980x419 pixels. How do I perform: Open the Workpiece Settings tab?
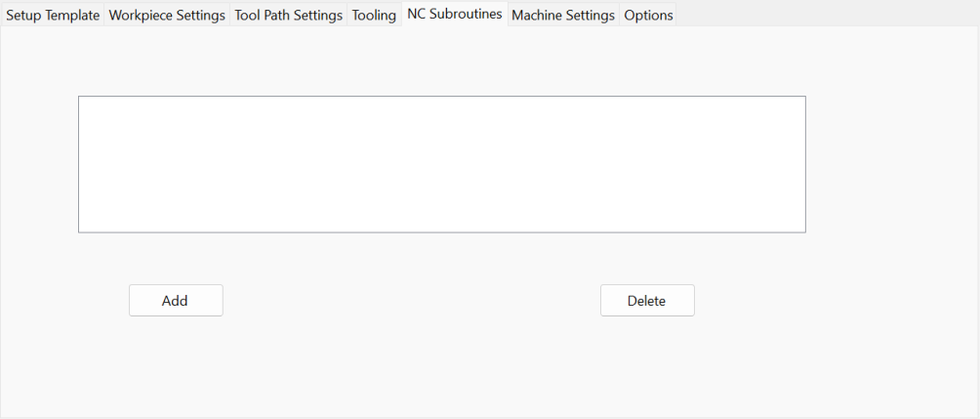[x=167, y=15]
